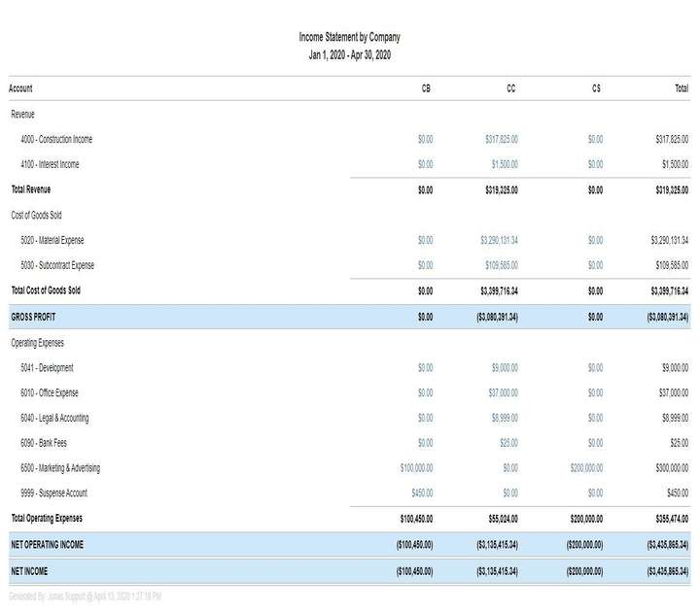This screenshot has width=700, height=612.
Task: Click the CC Legal & Accounting $8,999.00 value
Action: pyautogui.click(x=504, y=419)
